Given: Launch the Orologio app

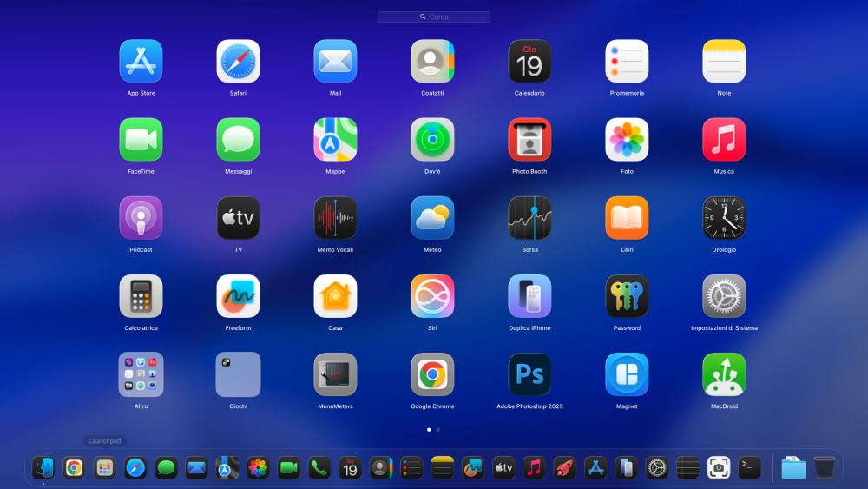Looking at the screenshot, I should tap(724, 218).
